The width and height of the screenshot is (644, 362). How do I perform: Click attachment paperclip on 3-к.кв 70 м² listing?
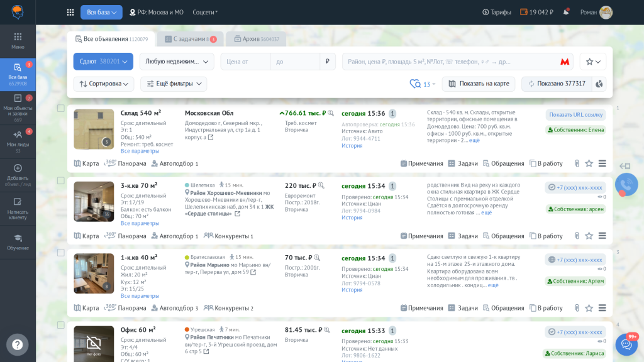[x=577, y=236]
